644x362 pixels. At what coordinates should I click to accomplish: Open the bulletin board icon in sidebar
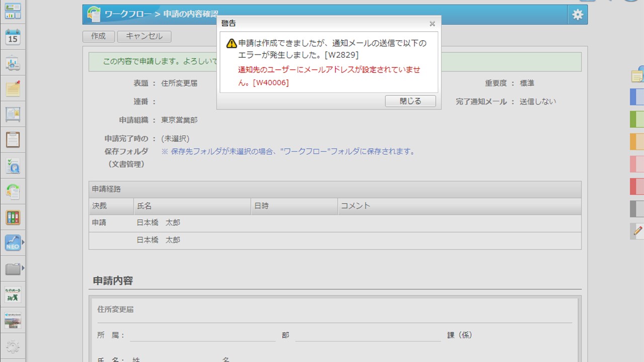[x=13, y=114]
